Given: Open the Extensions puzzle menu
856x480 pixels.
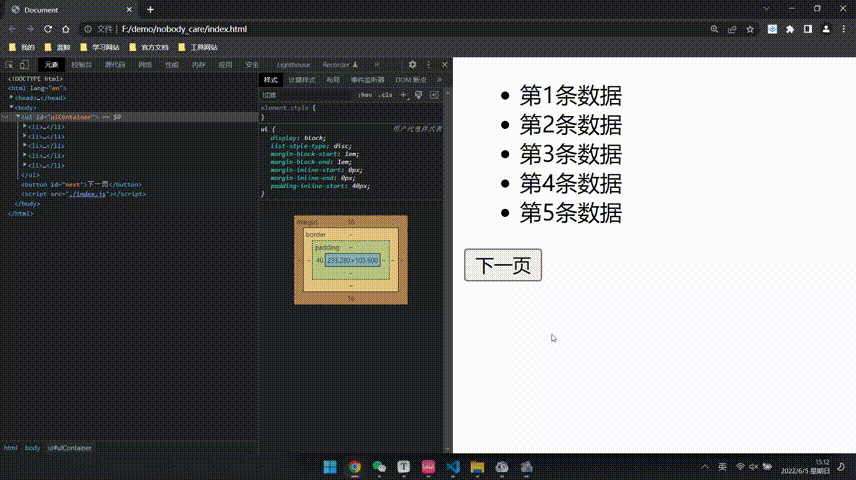Looking at the screenshot, I should (x=790, y=29).
